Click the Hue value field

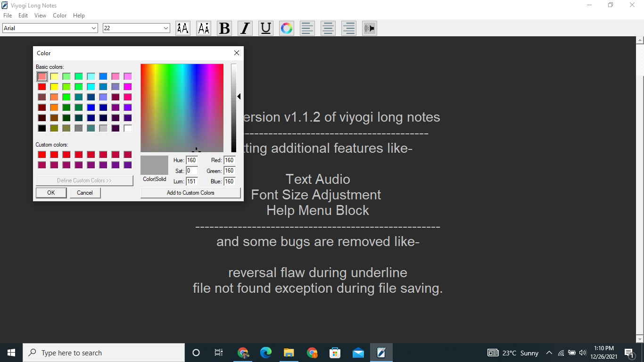(192, 160)
